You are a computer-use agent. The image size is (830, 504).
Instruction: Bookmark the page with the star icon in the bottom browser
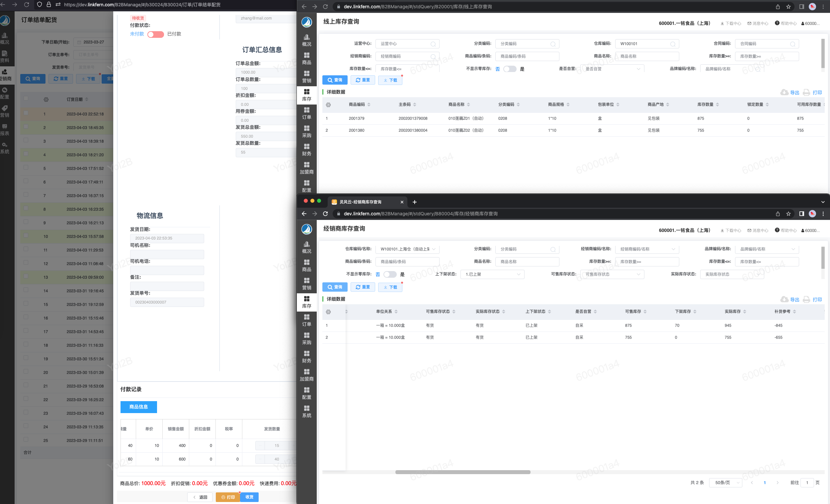click(x=788, y=214)
